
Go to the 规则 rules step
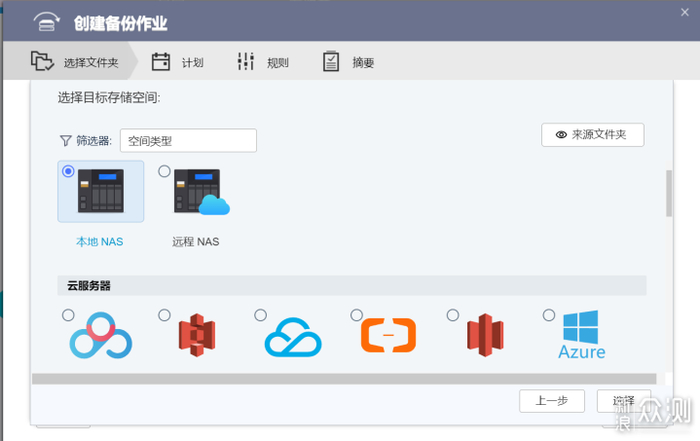point(263,62)
